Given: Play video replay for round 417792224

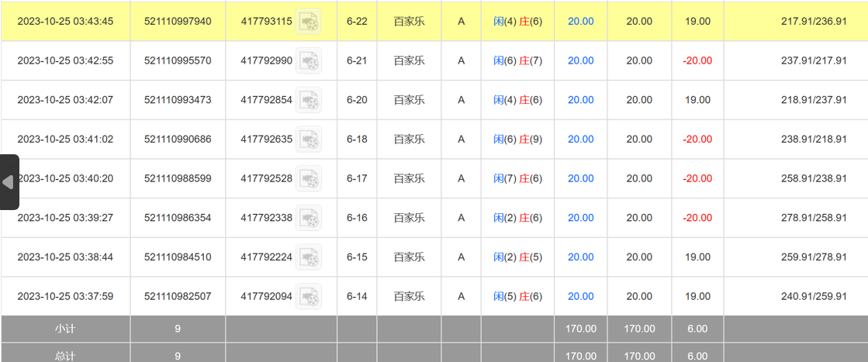Looking at the screenshot, I should (309, 257).
